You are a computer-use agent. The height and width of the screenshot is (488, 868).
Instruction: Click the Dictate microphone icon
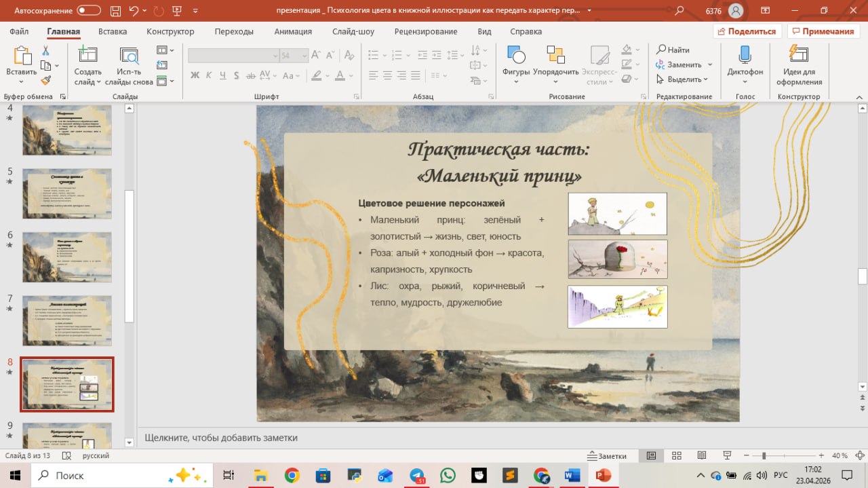point(745,55)
